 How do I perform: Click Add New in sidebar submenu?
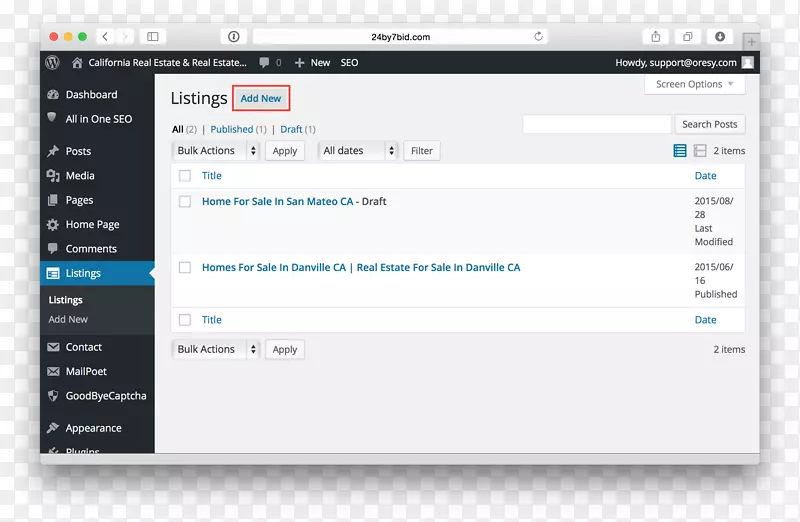pyautogui.click(x=68, y=319)
